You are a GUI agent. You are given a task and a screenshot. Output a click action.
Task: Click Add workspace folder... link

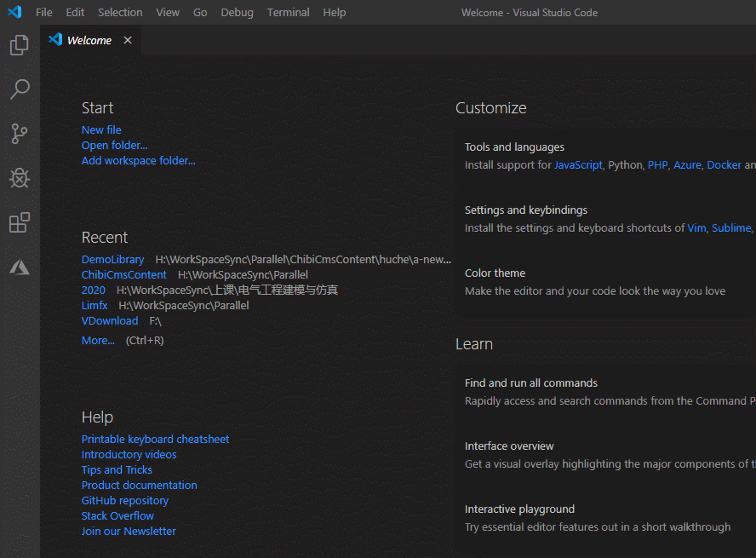coord(139,161)
